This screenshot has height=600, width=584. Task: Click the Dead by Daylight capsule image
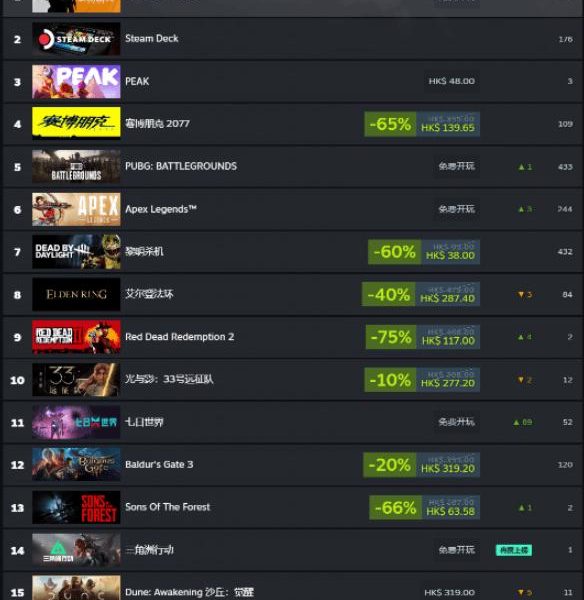[x=76, y=252]
